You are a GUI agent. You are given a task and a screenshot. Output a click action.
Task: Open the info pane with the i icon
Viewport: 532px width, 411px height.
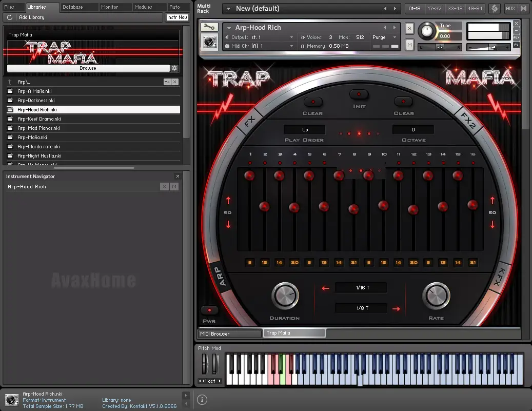[x=202, y=400]
